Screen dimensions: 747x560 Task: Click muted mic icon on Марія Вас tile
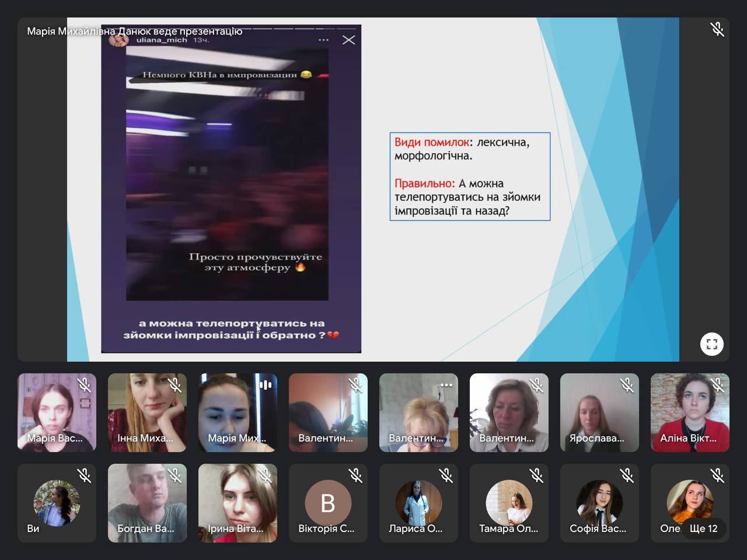tap(85, 385)
